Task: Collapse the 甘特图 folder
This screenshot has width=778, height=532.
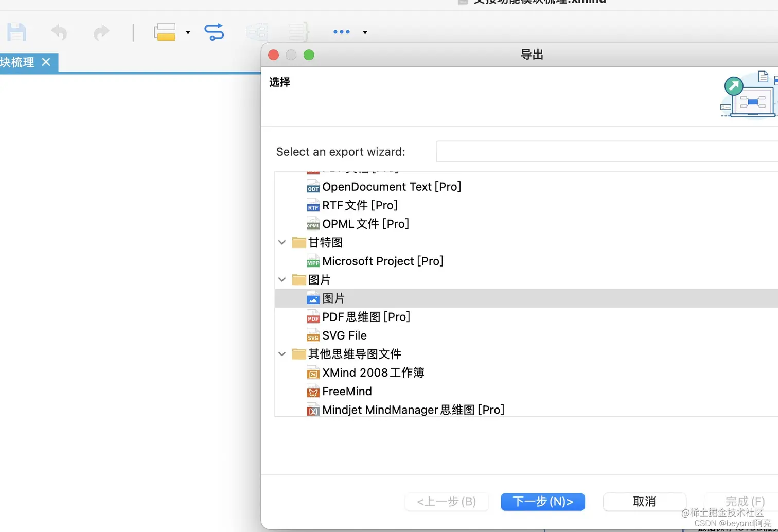Action: click(x=282, y=242)
